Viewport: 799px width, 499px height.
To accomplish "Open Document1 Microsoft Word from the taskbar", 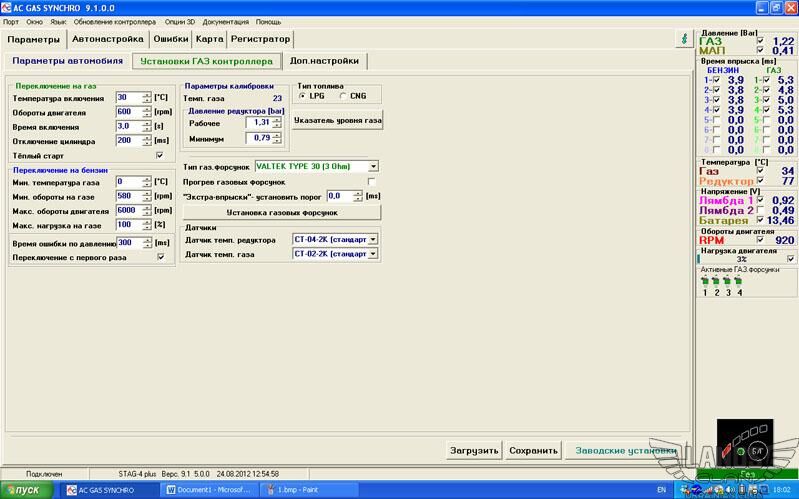I will pyautogui.click(x=210, y=490).
